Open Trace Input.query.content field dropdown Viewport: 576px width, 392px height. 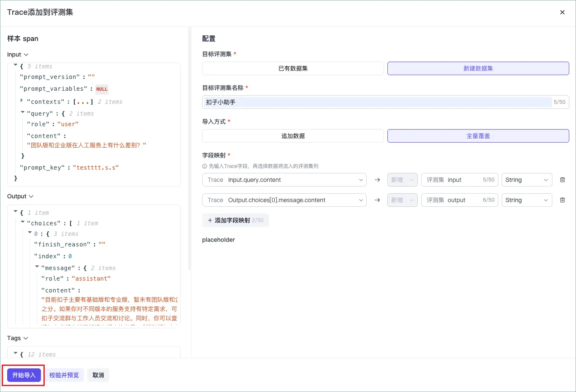click(x=284, y=180)
